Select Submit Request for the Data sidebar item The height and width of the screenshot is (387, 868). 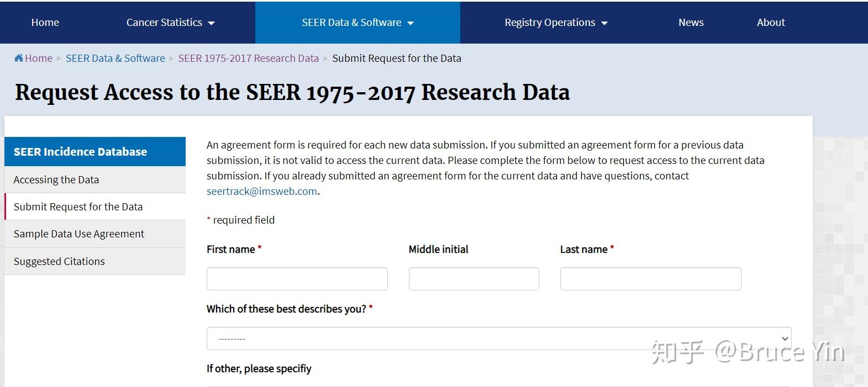click(78, 206)
